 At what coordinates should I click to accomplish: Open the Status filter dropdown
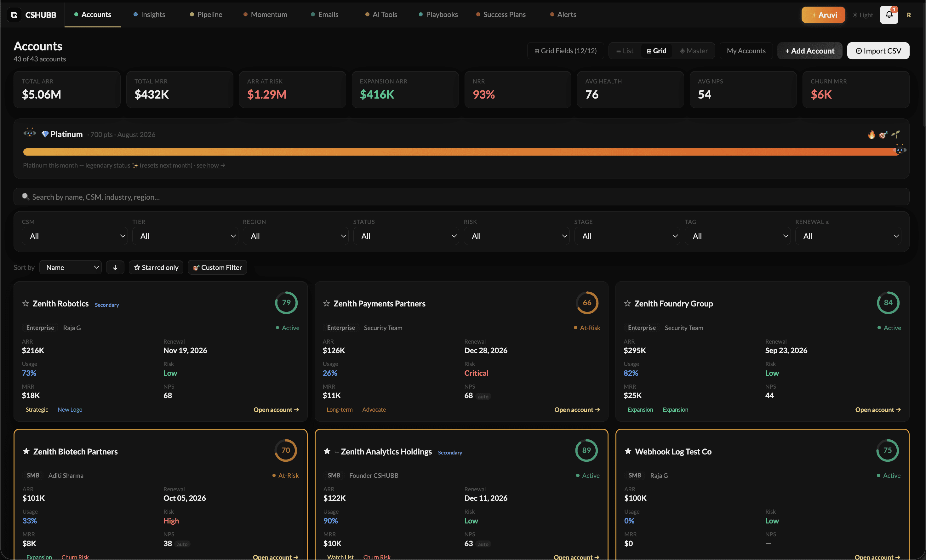pyautogui.click(x=406, y=236)
